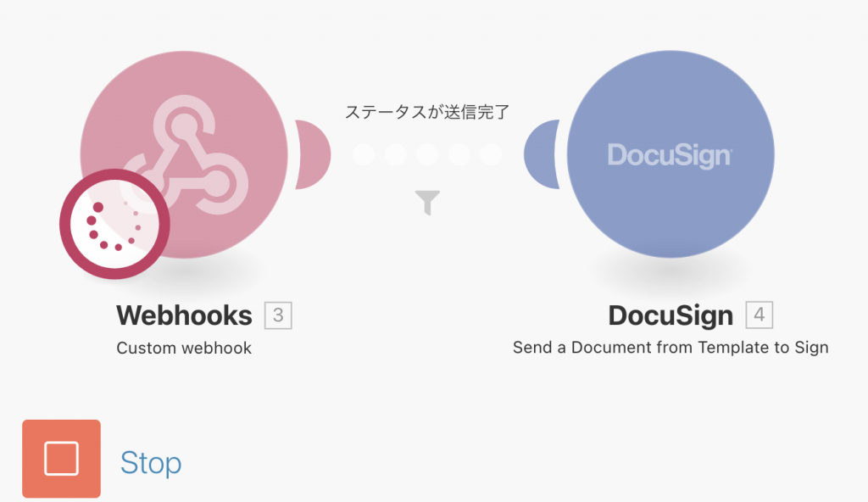Select Send a Document from Template to Sign text
Screen dimensions: 868x502
(x=670, y=348)
